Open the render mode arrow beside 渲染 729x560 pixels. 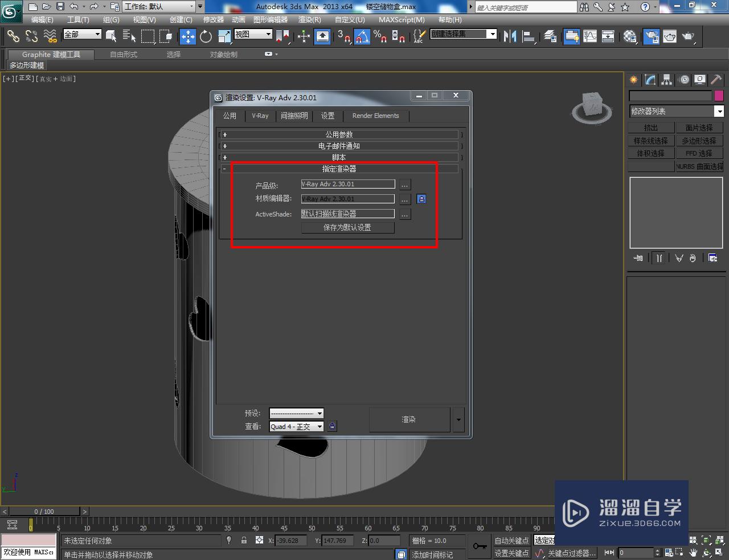tap(458, 419)
